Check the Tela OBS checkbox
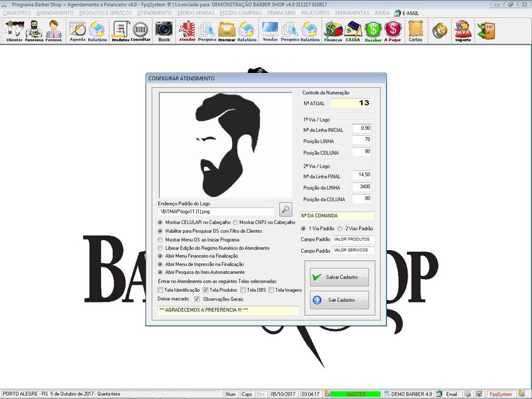The height and width of the screenshot is (399, 532). point(243,290)
